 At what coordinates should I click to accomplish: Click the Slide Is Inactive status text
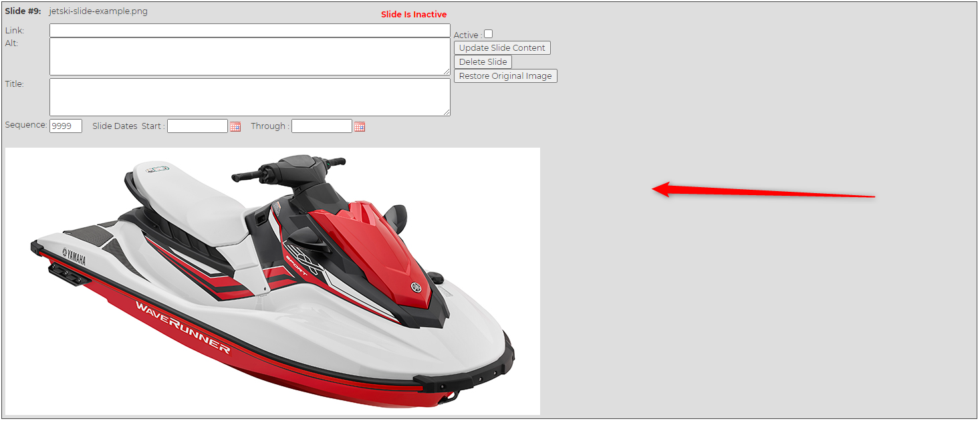click(414, 15)
